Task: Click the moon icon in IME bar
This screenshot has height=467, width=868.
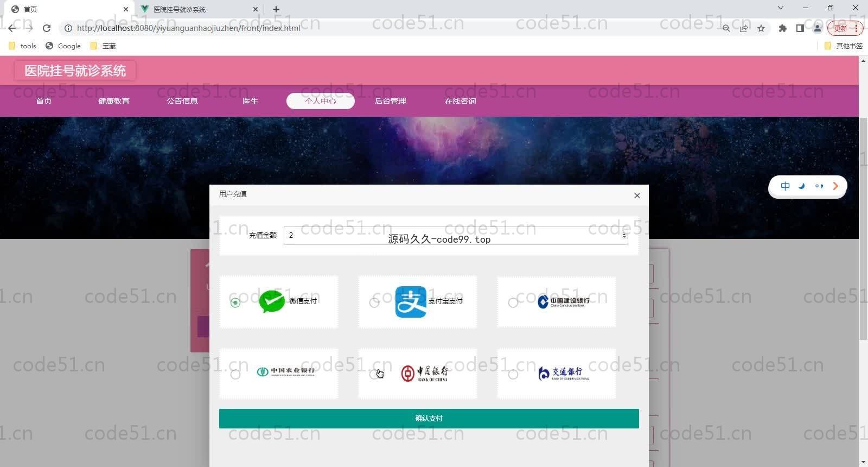Action: point(802,186)
